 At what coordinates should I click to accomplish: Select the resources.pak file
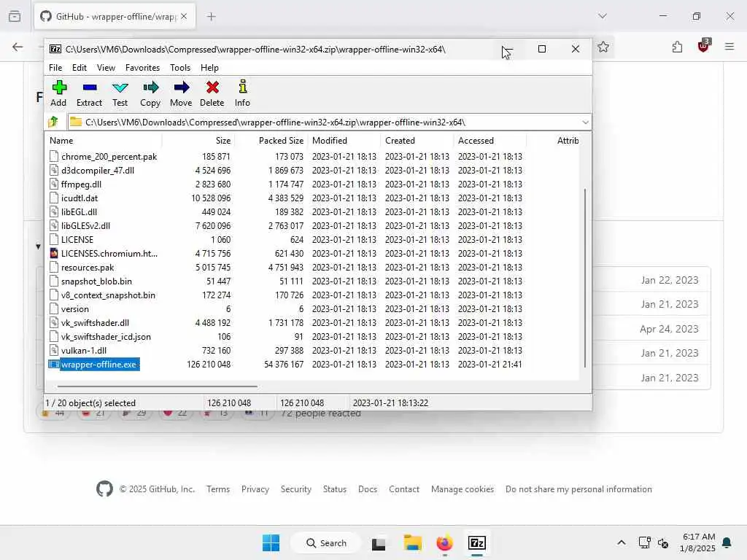pyautogui.click(x=88, y=267)
